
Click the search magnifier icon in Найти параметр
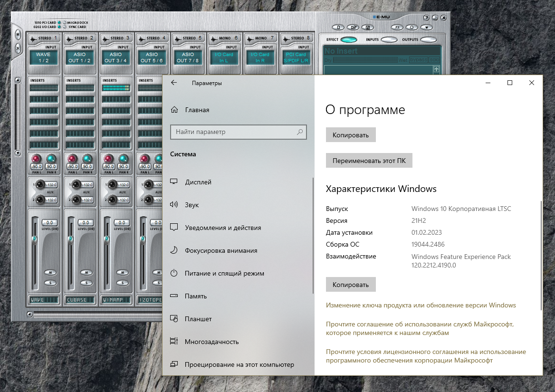pos(300,132)
